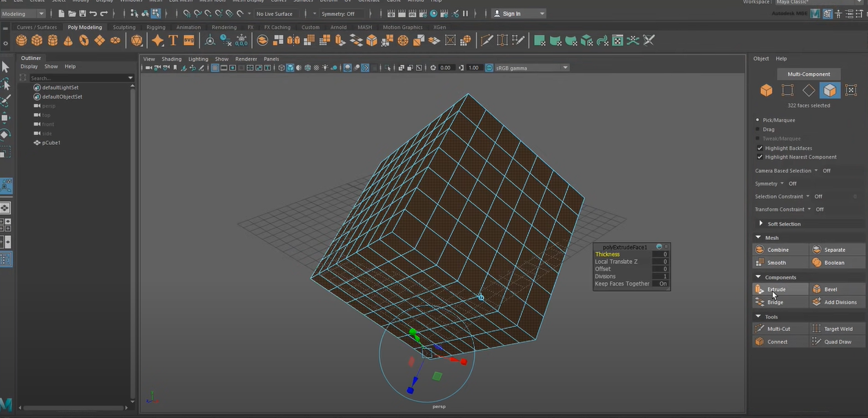Select Pick/Marquee radio option
The height and width of the screenshot is (418, 868).
(x=758, y=120)
